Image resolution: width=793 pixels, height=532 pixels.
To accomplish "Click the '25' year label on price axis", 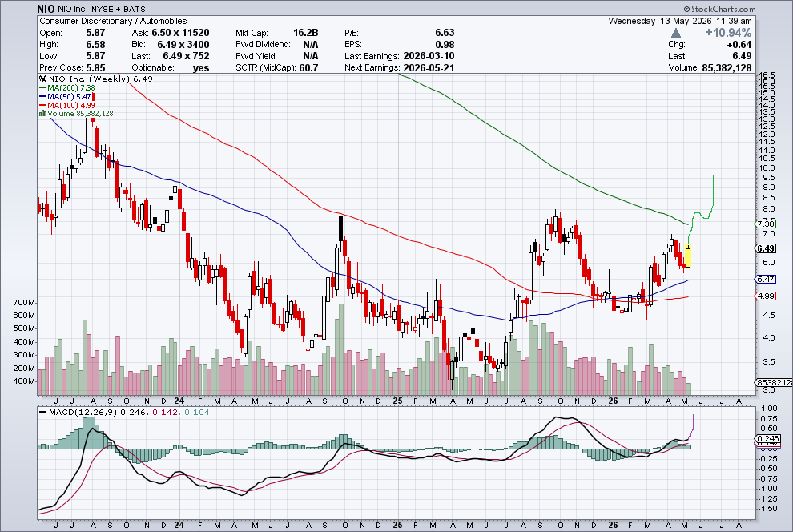I will (398, 401).
